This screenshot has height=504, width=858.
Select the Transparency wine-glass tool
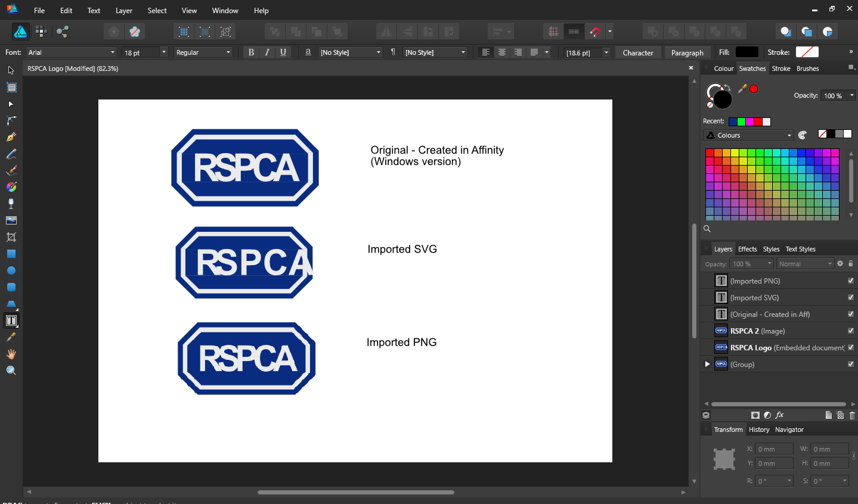pos(11,204)
